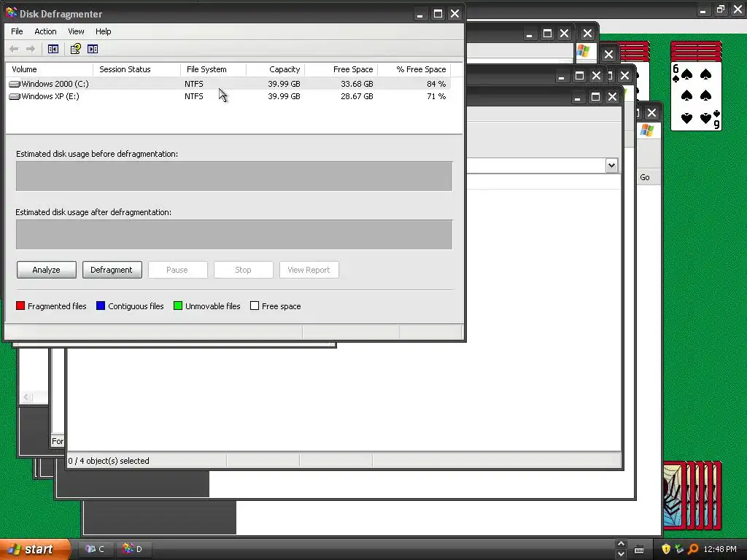Viewport: 747px width, 560px height.
Task: Switch to the 'D' Defragmenter taskbar button
Action: pyautogui.click(x=133, y=549)
